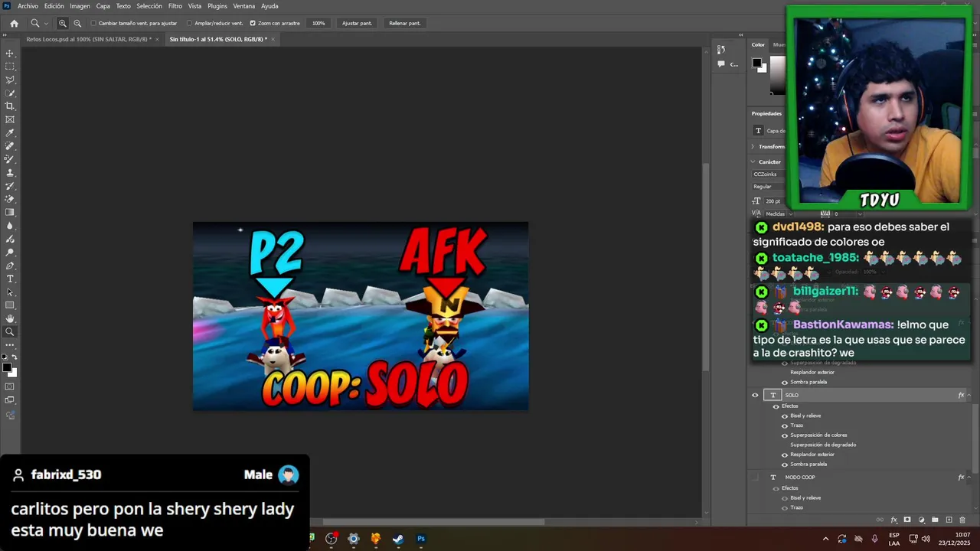Select the Move tool
Image resolution: width=980 pixels, height=551 pixels.
pyautogui.click(x=10, y=54)
